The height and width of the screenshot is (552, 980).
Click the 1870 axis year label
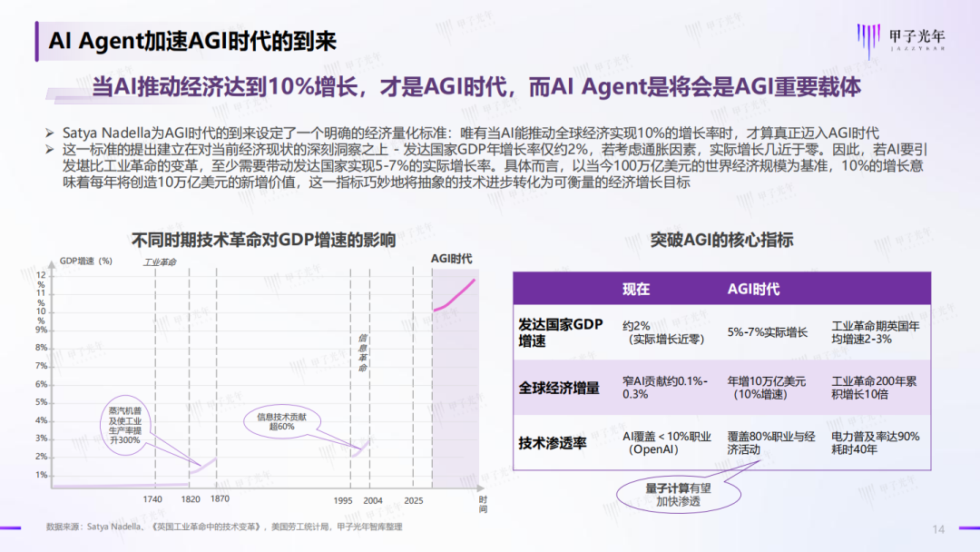(x=220, y=498)
